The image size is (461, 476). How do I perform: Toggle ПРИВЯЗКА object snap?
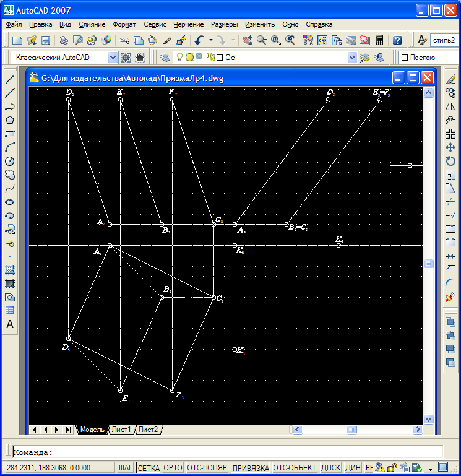click(x=251, y=467)
